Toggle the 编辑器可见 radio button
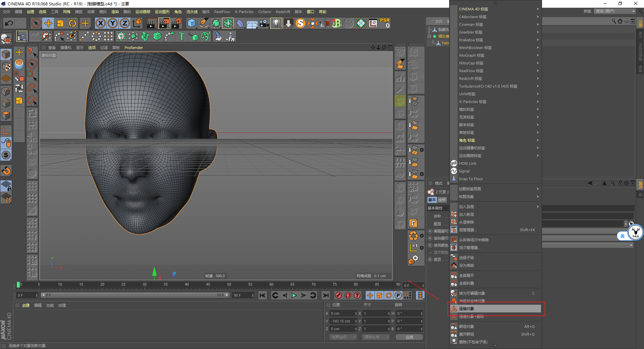644x349 pixels. tap(430, 231)
